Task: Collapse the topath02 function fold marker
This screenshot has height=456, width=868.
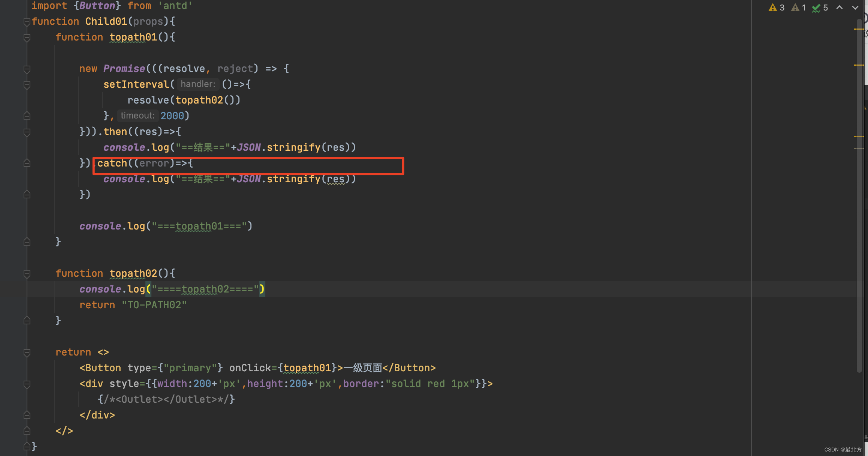Action: 27,274
